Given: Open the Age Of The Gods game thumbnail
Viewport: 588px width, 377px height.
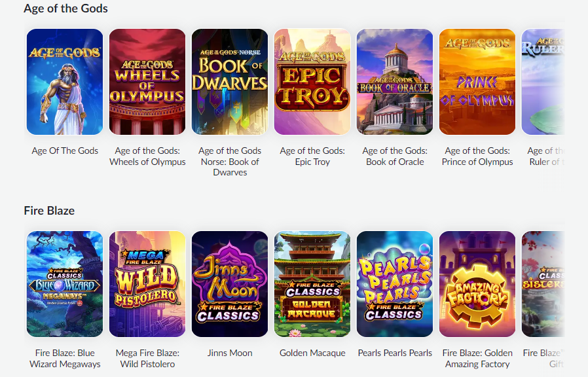Looking at the screenshot, I should (65, 82).
